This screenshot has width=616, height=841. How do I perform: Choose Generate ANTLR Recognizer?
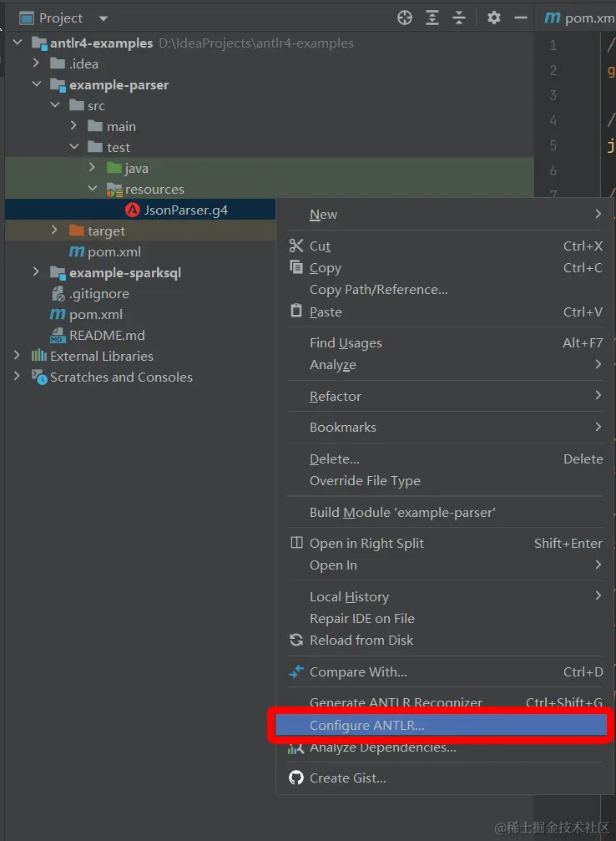(x=445, y=702)
